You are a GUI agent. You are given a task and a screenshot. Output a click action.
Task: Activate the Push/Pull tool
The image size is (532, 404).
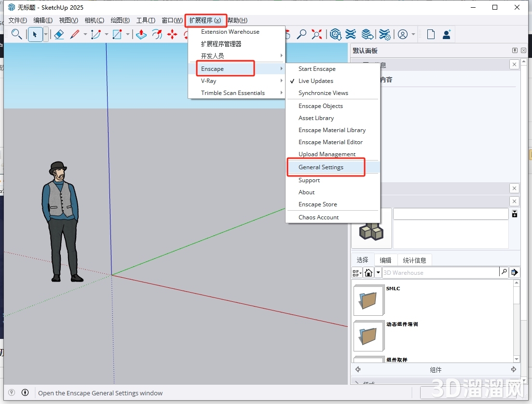click(x=141, y=34)
